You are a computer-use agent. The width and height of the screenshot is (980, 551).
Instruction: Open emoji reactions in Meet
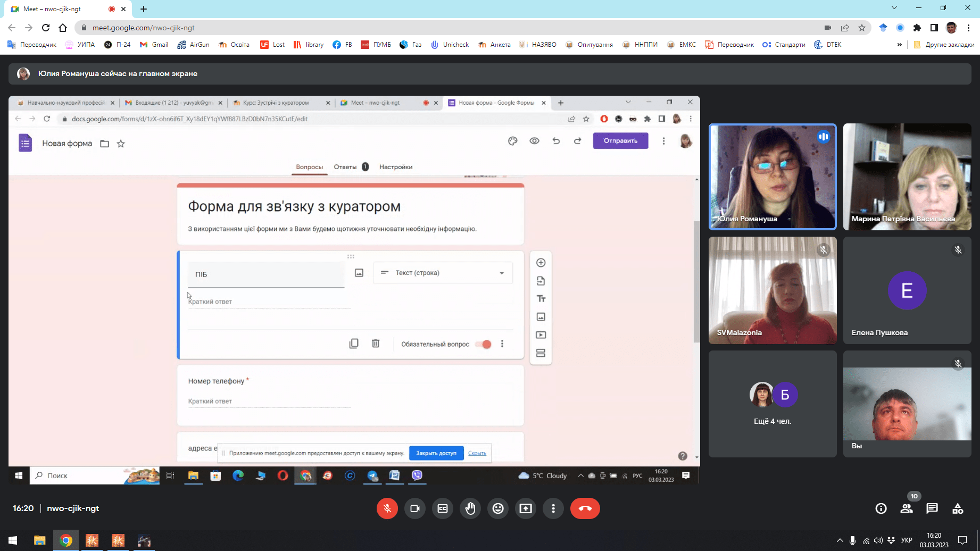click(x=498, y=508)
